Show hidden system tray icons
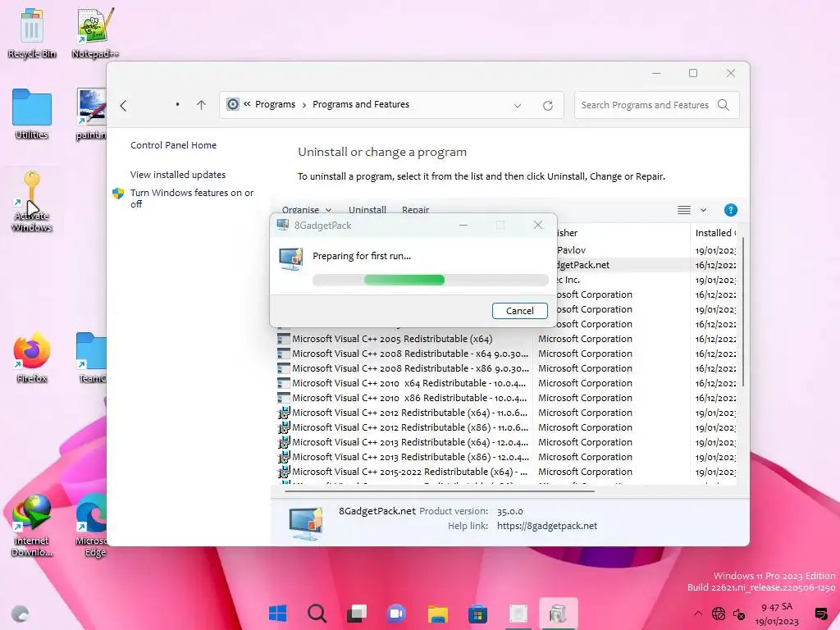 click(697, 614)
